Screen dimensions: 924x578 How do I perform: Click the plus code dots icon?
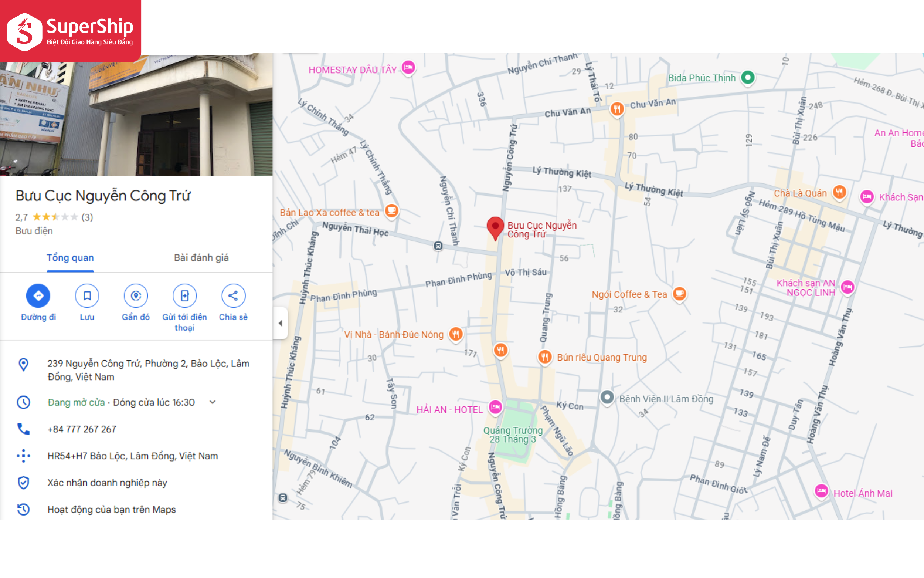pos(24,456)
